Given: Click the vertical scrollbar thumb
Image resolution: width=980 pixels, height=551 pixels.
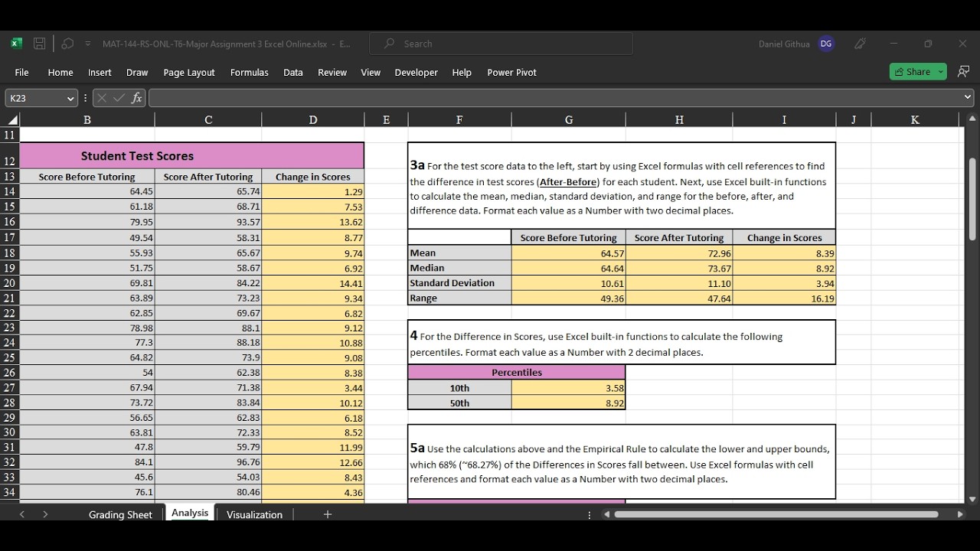Looking at the screenshot, I should [972, 199].
